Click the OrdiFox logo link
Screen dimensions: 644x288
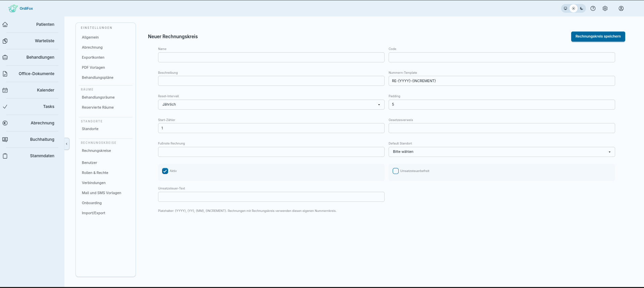pos(21,8)
